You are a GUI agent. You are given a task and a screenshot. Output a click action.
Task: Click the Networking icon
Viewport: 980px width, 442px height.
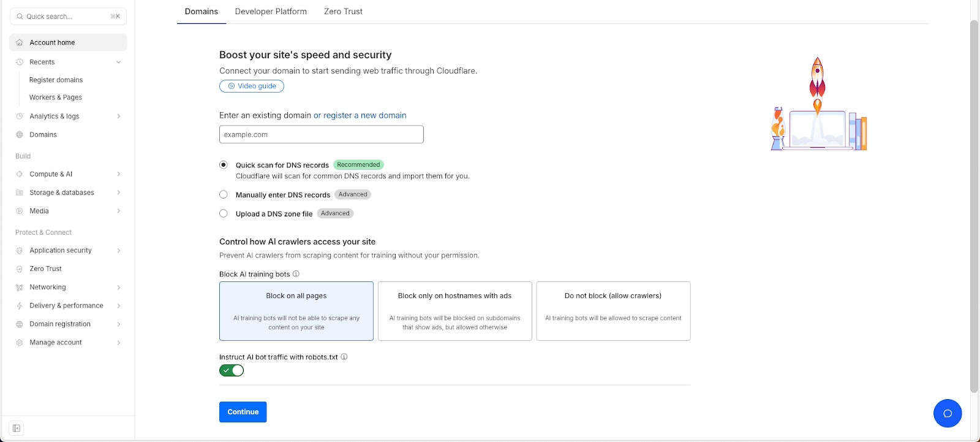(20, 288)
